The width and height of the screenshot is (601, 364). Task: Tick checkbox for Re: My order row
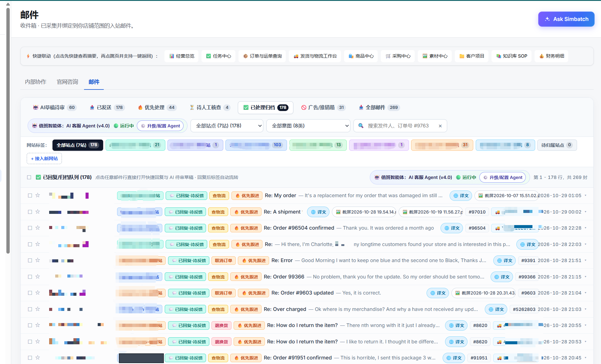coord(30,196)
